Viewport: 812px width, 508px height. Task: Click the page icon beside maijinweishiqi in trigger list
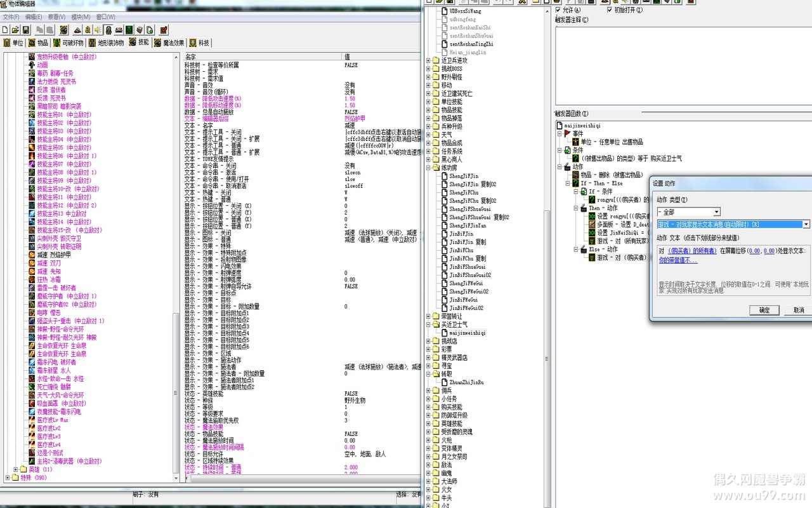point(444,333)
